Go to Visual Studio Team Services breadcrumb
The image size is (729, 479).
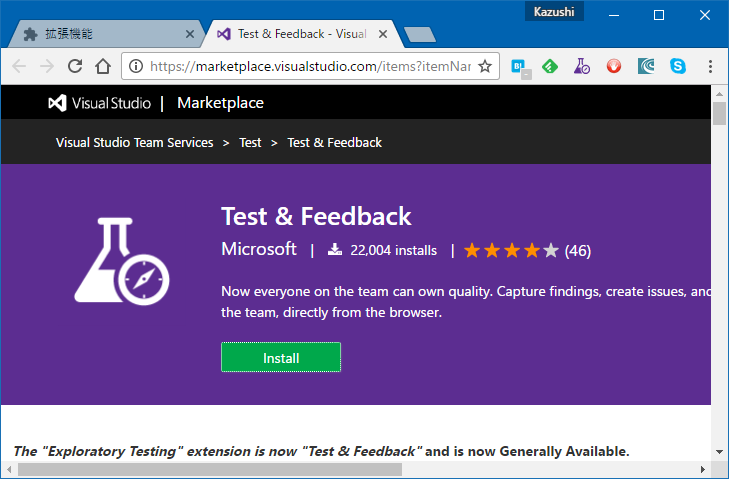click(135, 142)
